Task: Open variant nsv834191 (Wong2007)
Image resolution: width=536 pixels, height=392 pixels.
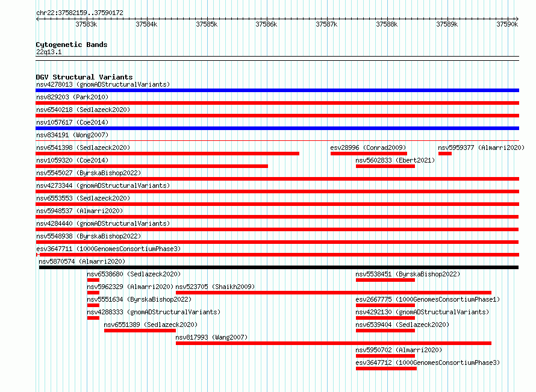Action: click(72, 135)
